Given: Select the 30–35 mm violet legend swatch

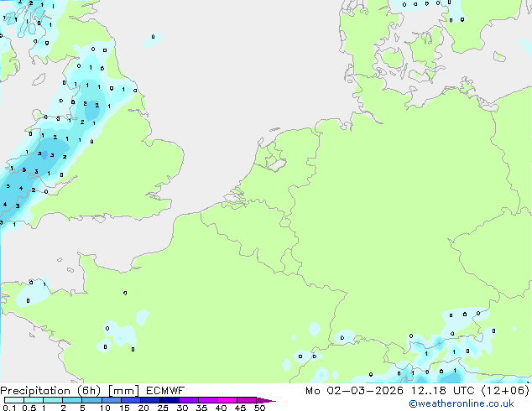Looking at the screenshot, I should pos(188,400).
